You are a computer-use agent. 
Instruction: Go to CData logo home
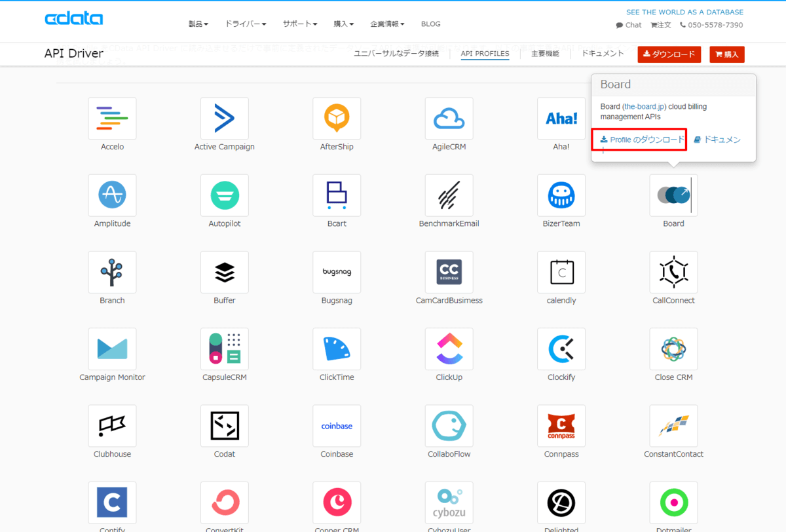[73, 18]
